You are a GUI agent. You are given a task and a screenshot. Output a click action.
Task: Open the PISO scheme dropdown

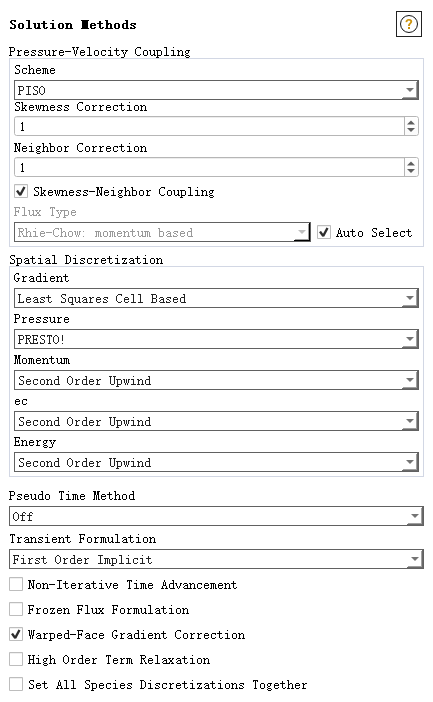click(216, 90)
